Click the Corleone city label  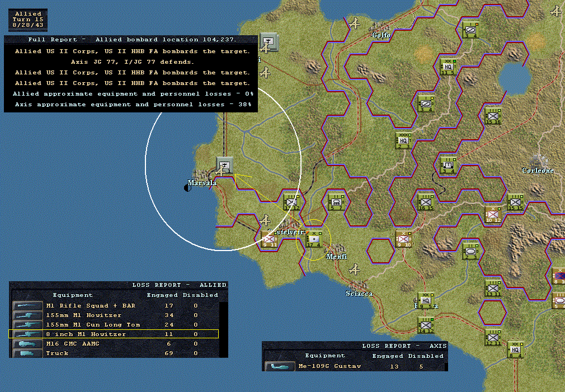pos(538,171)
